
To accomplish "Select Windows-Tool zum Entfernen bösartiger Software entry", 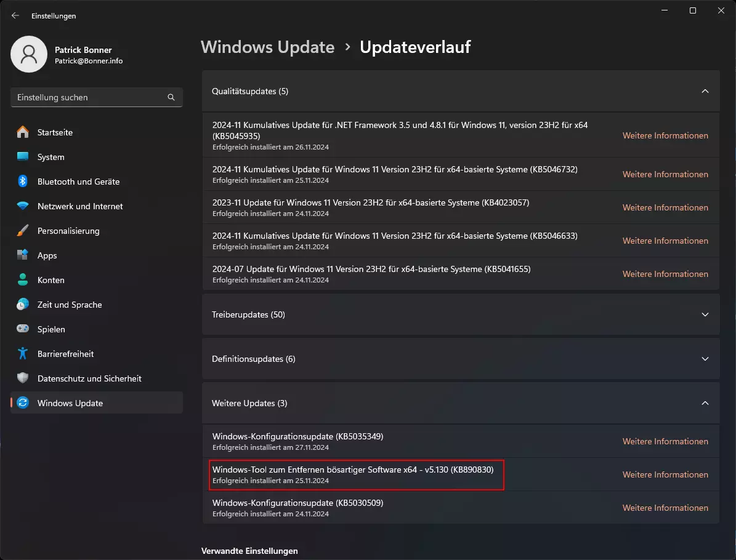I will 461,474.
